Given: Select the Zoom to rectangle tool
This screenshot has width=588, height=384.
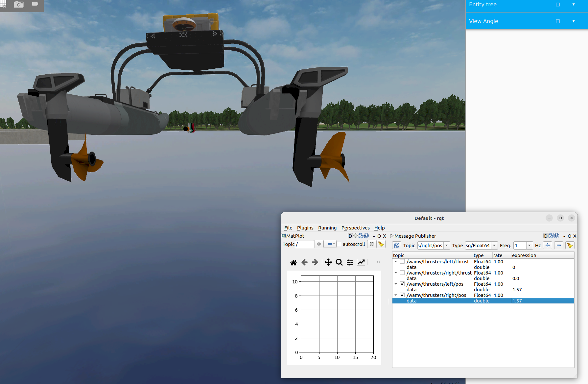Looking at the screenshot, I should 339,262.
